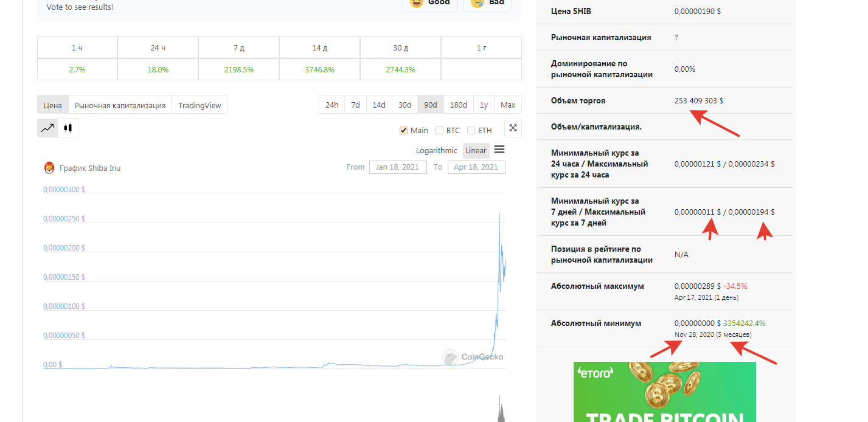Click the 1 г column header
This screenshot has width=868, height=422.
click(481, 47)
